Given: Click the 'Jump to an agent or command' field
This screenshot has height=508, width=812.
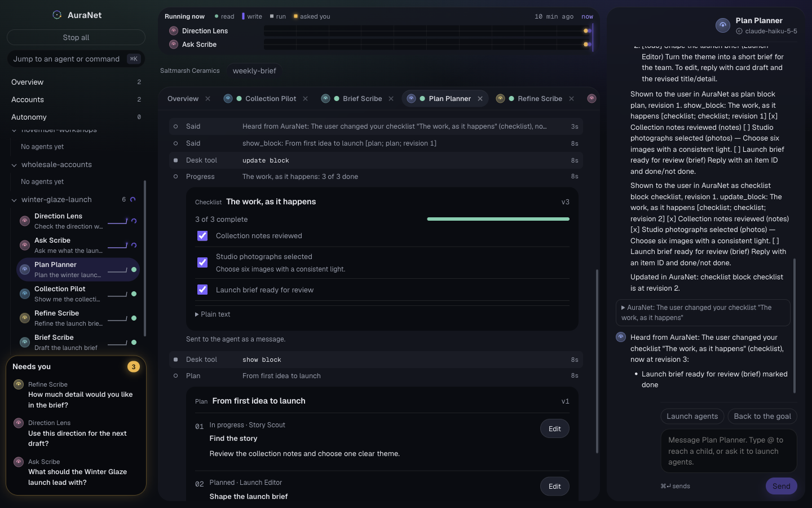Looking at the screenshot, I should tap(76, 59).
